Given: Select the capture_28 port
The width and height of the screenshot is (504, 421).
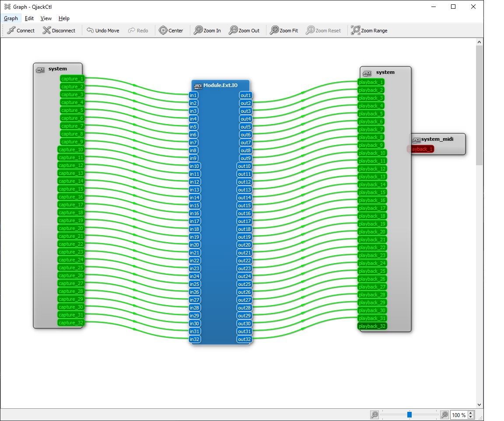Looking at the screenshot, I should (71, 291).
